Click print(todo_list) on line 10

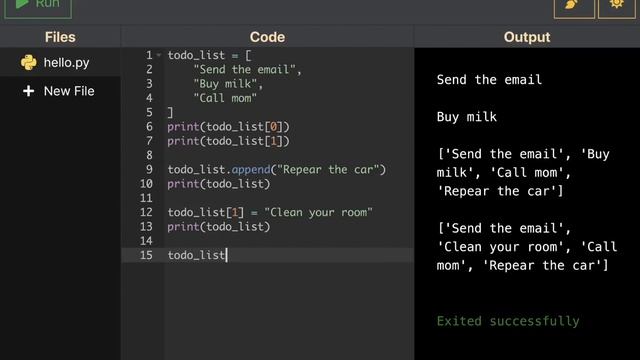coord(219,184)
